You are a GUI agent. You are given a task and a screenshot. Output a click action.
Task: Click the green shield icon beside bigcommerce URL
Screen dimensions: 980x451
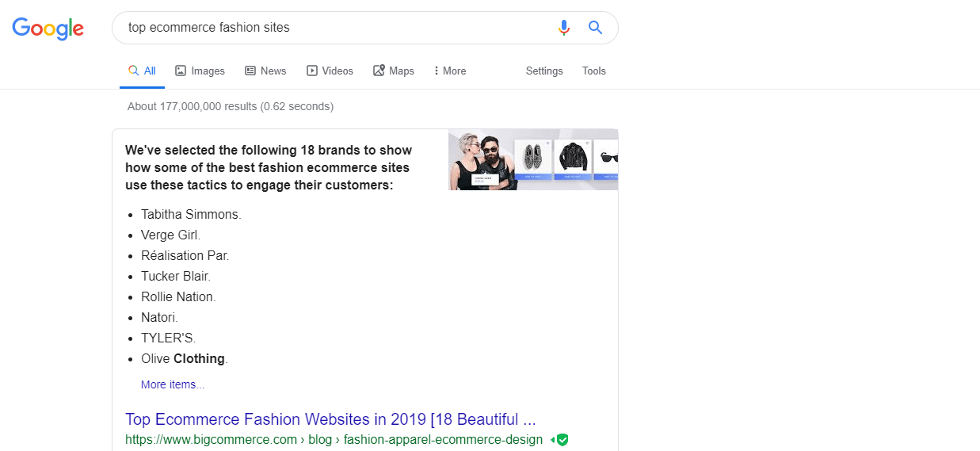562,440
